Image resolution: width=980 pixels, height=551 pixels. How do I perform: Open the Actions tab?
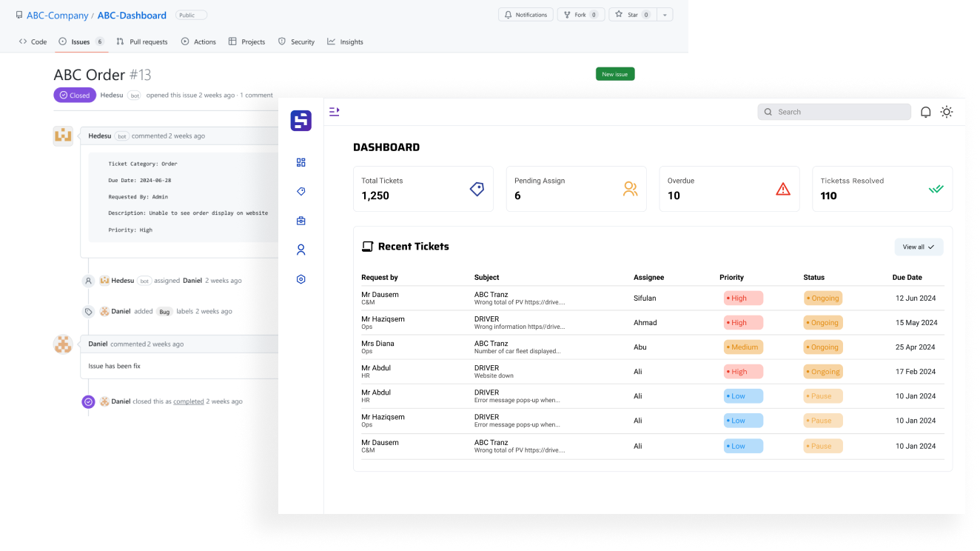point(198,42)
